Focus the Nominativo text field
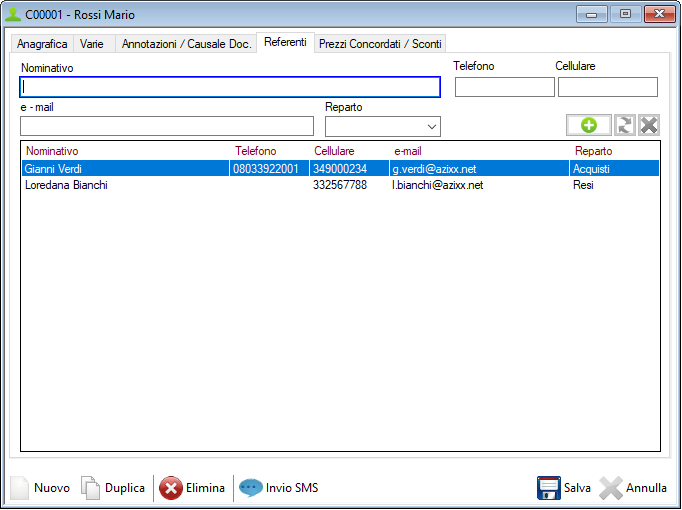Image resolution: width=682 pixels, height=510 pixels. [x=230, y=87]
